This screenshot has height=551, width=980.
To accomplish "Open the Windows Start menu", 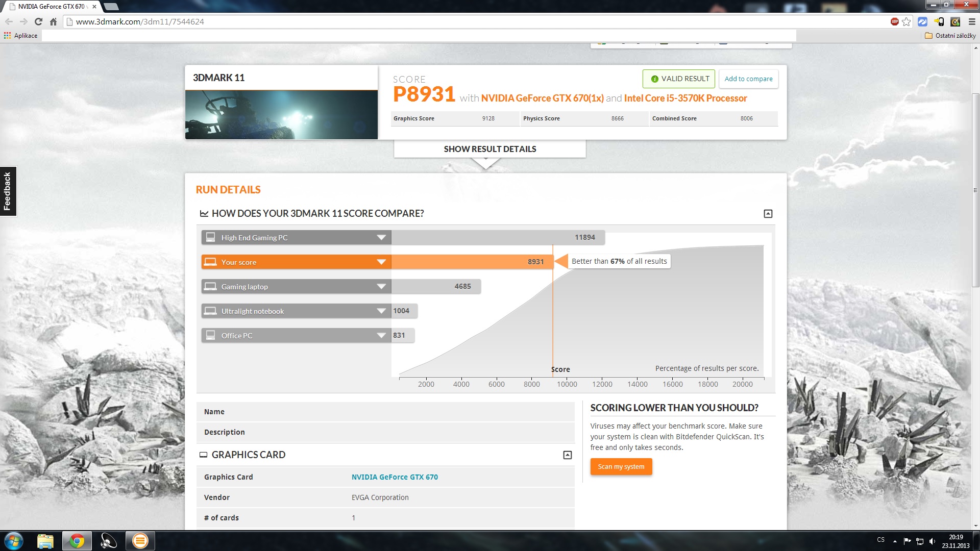I will pyautogui.click(x=13, y=541).
